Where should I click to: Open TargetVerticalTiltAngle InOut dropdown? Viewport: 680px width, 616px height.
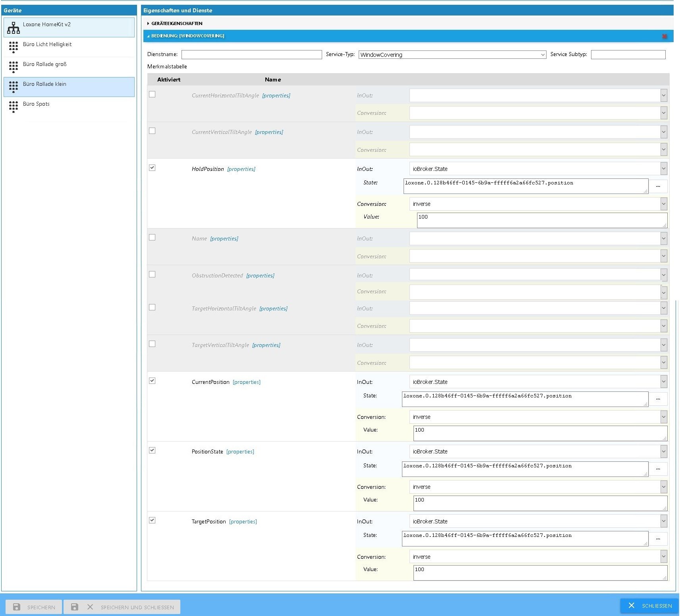coord(538,345)
